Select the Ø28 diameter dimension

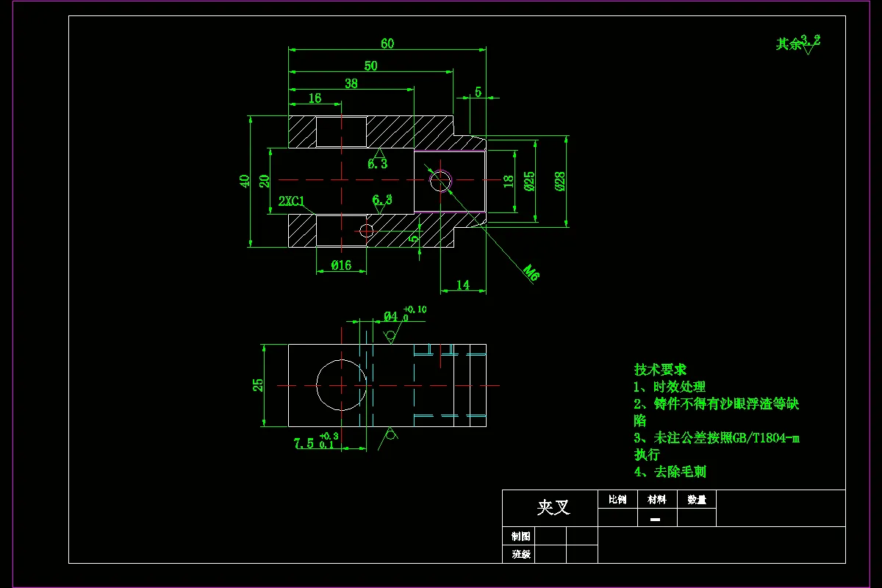559,182
